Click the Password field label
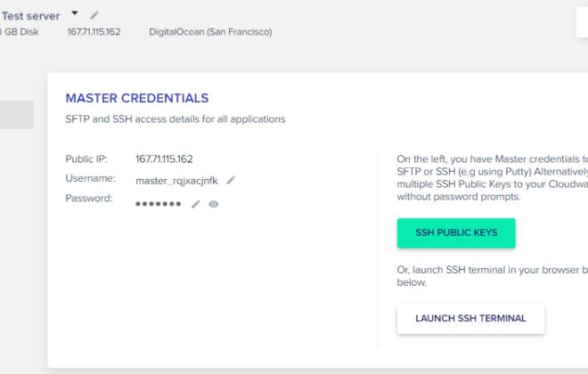The width and height of the screenshot is (588, 374). click(x=89, y=198)
